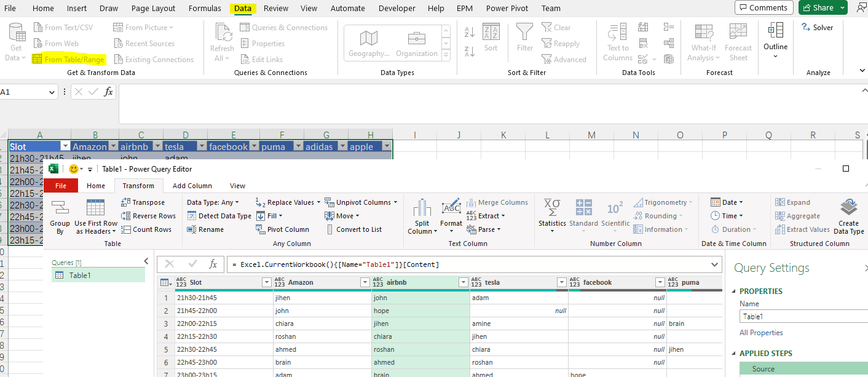Click From Text/CSV in Excel ribbon
868x377 pixels.
pos(62,28)
